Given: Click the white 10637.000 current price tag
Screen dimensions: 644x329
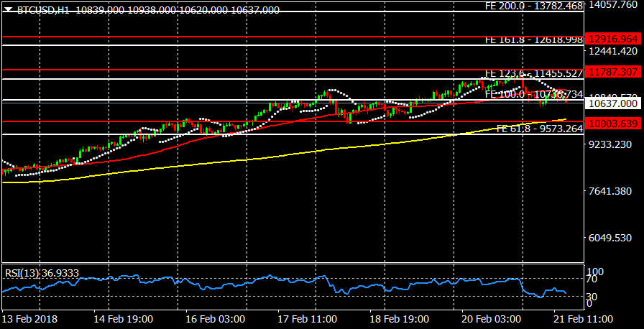Looking at the screenshot, I should click(x=612, y=103).
